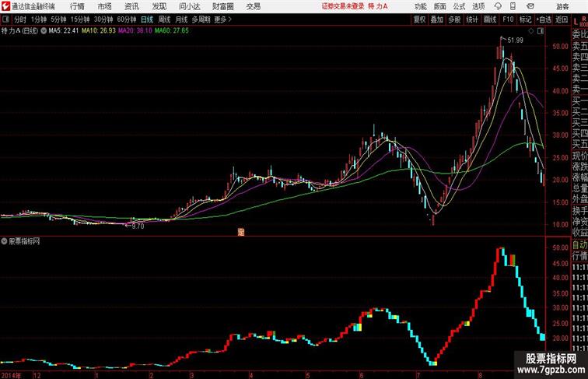588x379 pixels.
Task: Open the 版面 menu
Action: tap(439, 6)
